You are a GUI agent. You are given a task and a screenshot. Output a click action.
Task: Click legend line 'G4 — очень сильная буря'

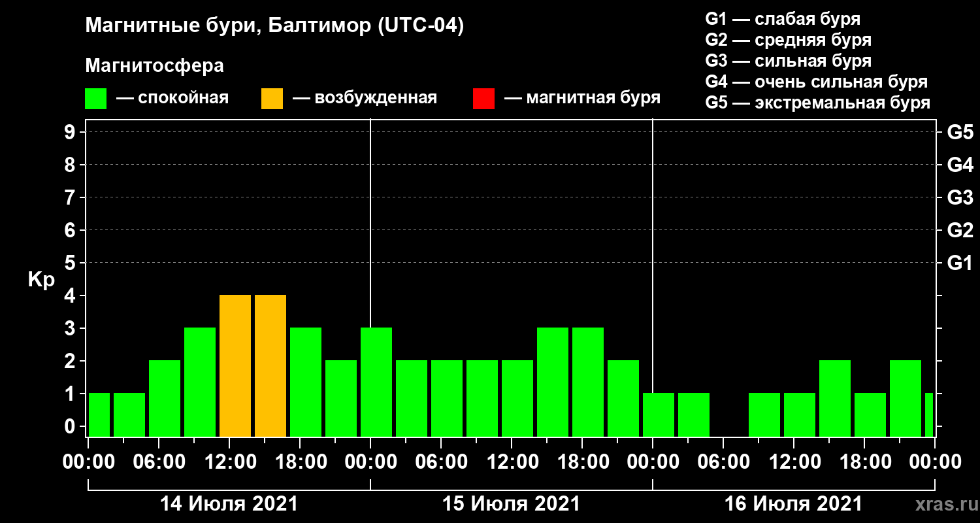click(816, 82)
